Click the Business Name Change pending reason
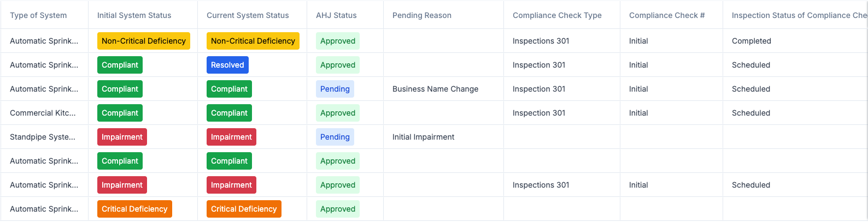This screenshot has width=868, height=222. (435, 89)
